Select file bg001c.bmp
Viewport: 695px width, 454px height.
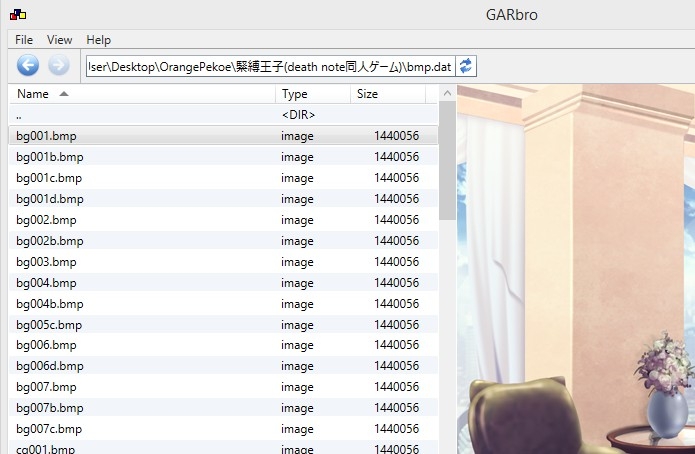[x=223, y=178]
